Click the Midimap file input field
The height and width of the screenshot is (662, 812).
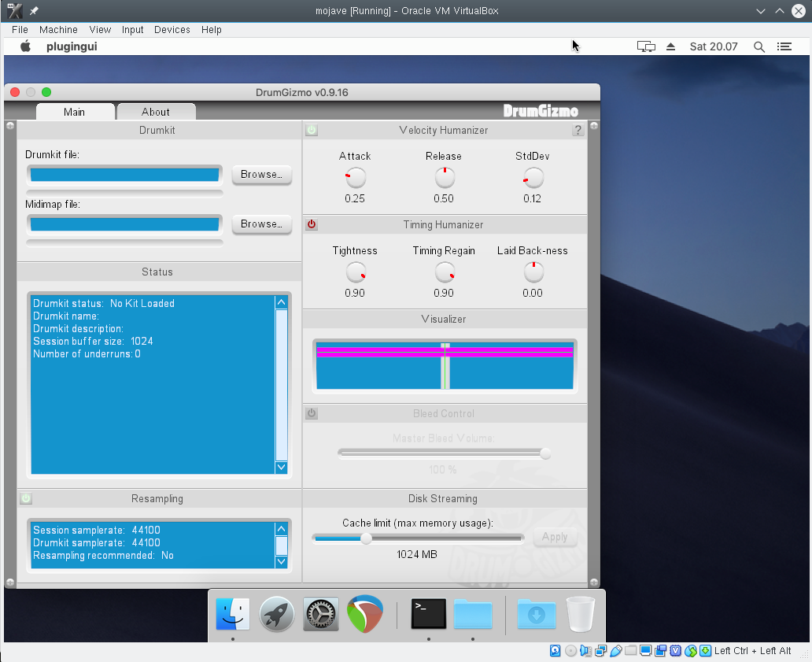tap(124, 224)
